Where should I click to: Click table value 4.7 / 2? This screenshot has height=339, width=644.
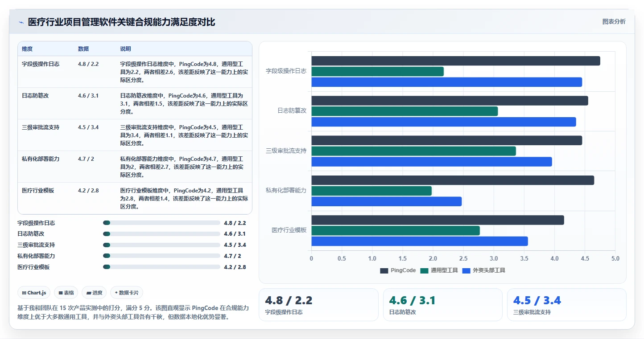[86, 159]
